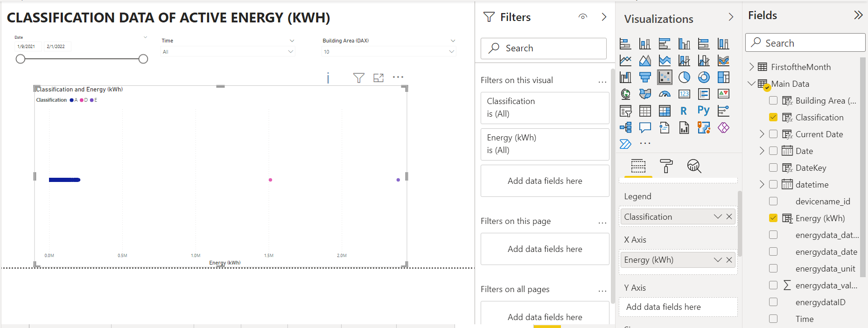The height and width of the screenshot is (328, 868).
Task: Select the Decomposition tree visual
Action: (625, 128)
